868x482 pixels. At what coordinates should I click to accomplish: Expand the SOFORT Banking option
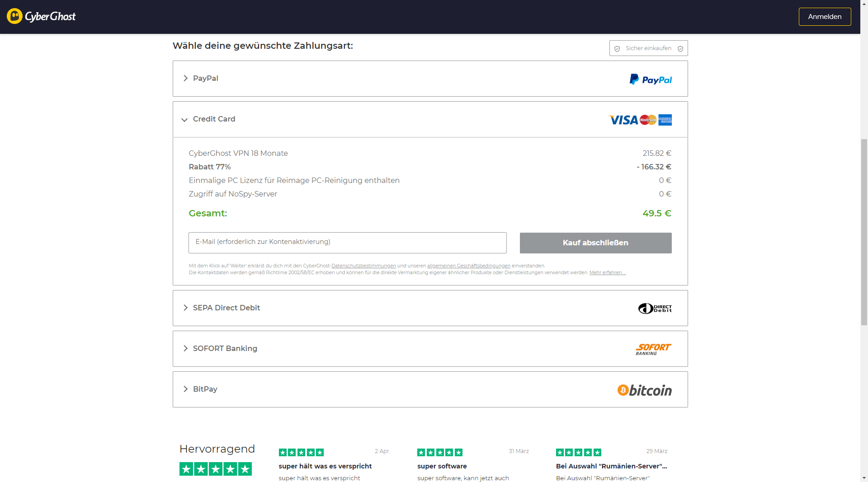(x=185, y=348)
